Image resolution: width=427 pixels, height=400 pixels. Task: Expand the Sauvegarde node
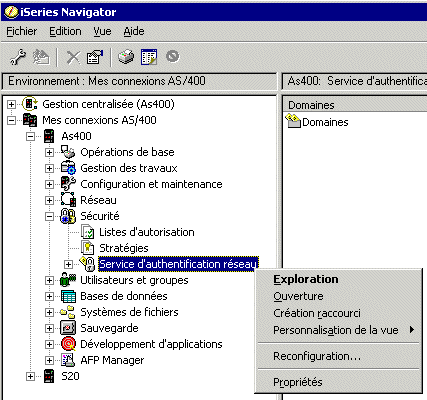(x=49, y=328)
